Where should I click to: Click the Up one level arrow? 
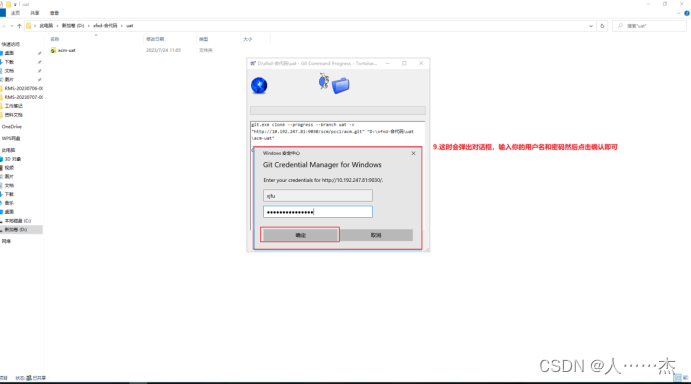coord(19,26)
